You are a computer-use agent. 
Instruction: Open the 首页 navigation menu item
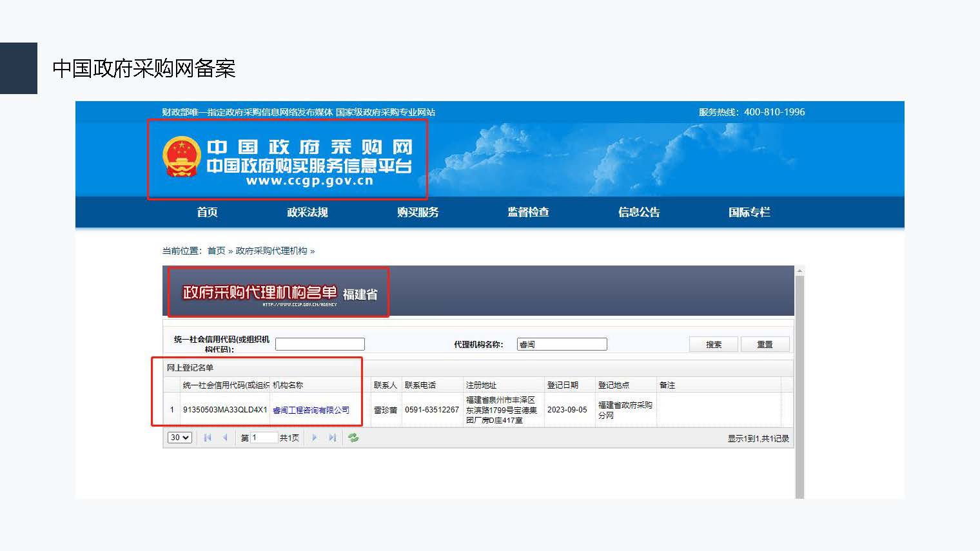pos(207,212)
